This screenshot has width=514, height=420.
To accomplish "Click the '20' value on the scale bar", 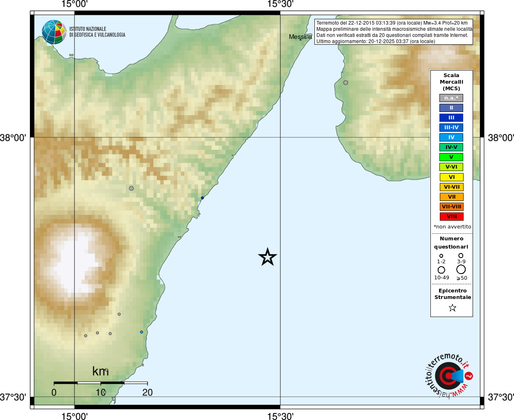I will click(x=148, y=393).
